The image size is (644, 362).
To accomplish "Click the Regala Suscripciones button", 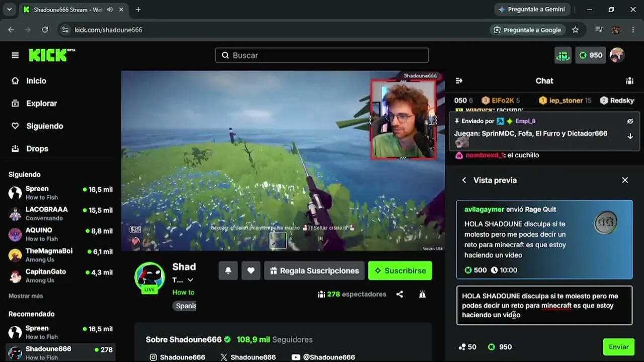I will coord(314,270).
